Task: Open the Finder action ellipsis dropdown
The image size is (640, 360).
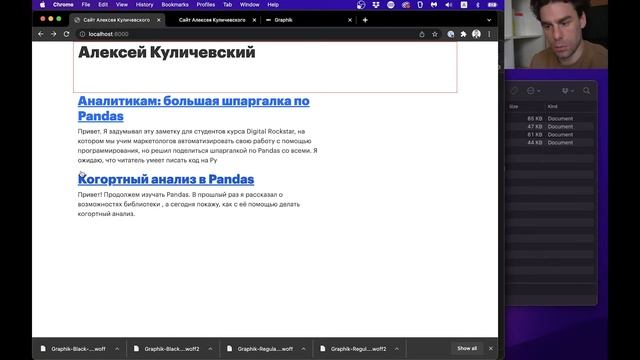Action: pyautogui.click(x=533, y=91)
